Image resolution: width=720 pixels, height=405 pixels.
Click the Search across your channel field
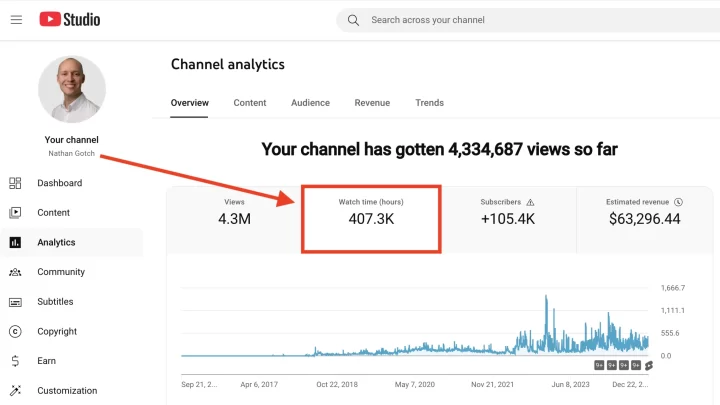(528, 20)
